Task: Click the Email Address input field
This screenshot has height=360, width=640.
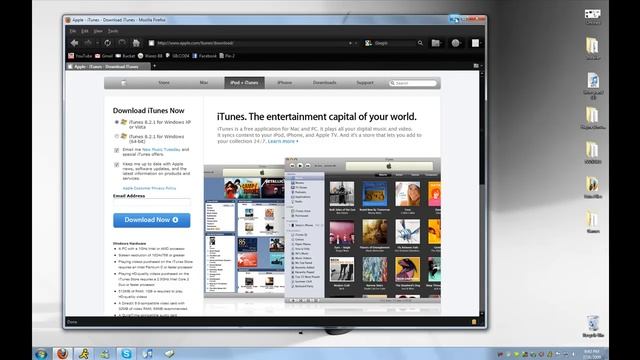Action: (151, 203)
